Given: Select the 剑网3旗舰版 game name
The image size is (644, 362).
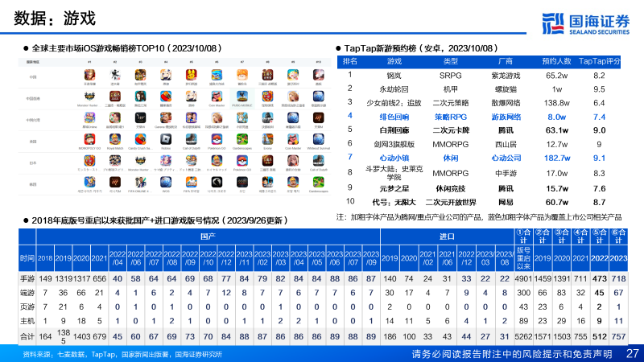Looking at the screenshot, I should click(x=394, y=145).
